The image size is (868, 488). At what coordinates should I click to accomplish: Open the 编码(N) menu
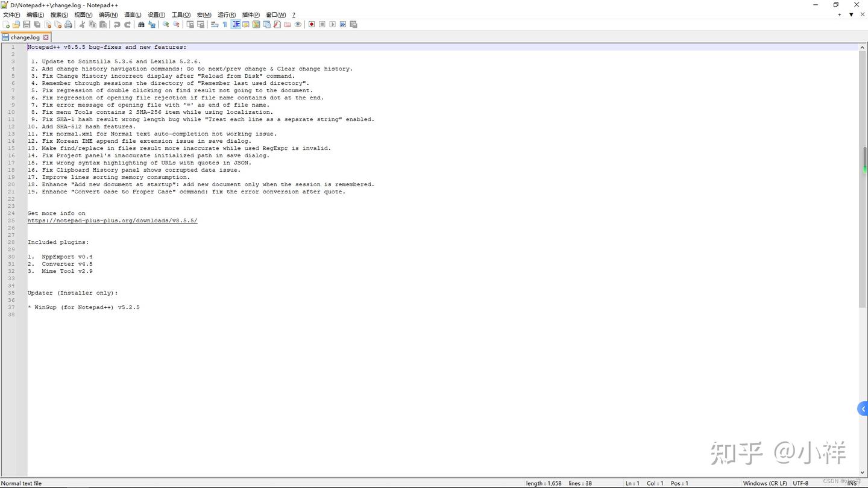click(108, 15)
